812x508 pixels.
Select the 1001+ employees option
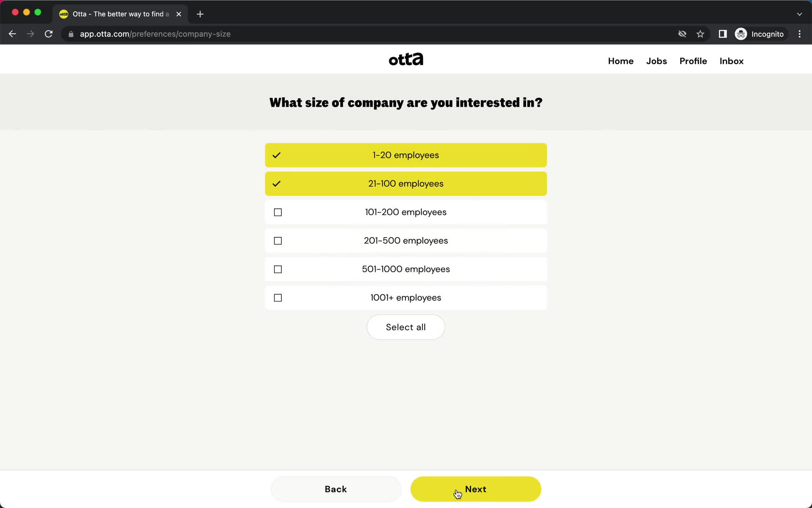[406, 297]
